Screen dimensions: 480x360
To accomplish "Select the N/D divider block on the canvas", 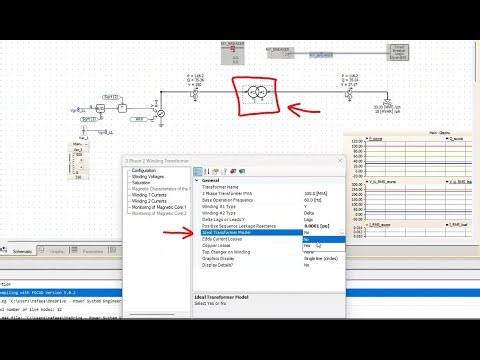I will pos(100,108).
